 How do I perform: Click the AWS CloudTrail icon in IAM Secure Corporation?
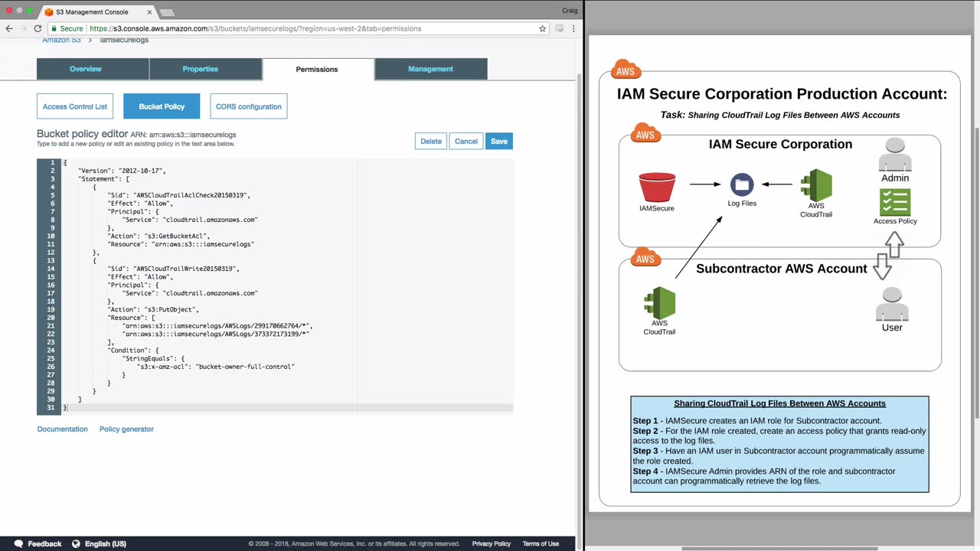click(x=816, y=185)
